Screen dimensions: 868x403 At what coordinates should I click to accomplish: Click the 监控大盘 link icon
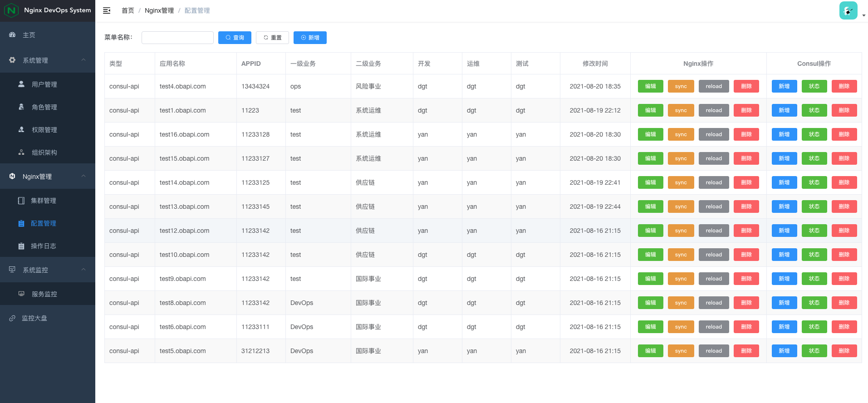click(x=12, y=318)
